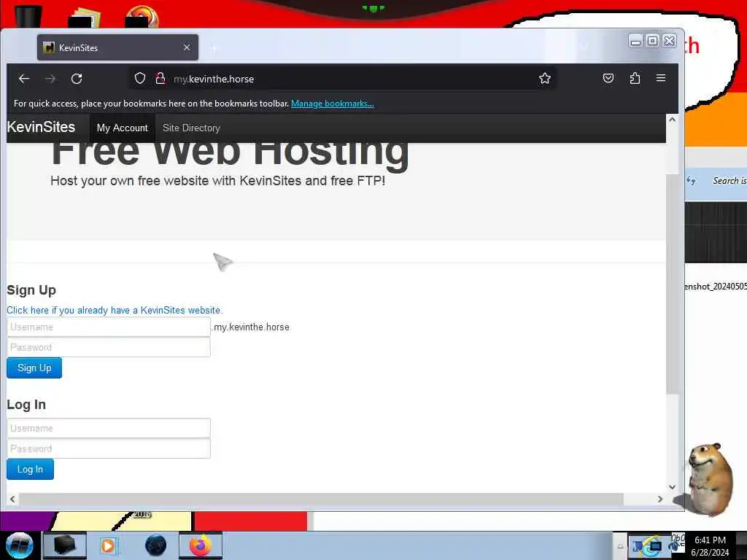Open the Manage bookmarks link

click(332, 104)
